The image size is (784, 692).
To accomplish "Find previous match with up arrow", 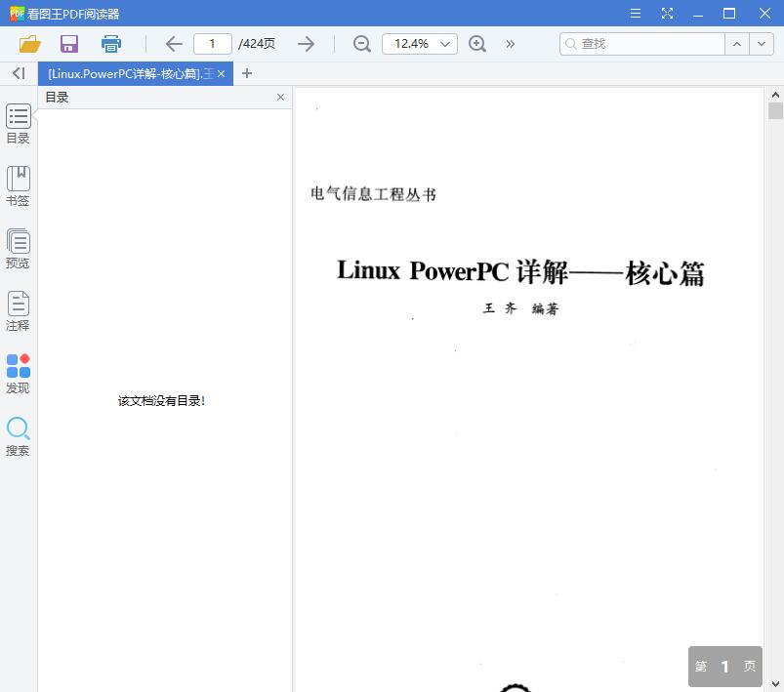I will tap(737, 44).
